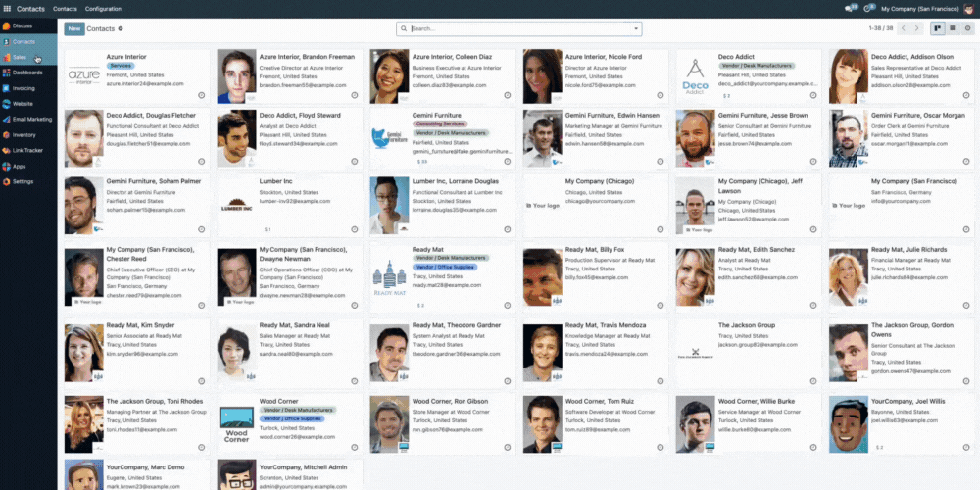Open the My Company (San Francisco) company switcher
This screenshot has width=980, height=490.
(x=919, y=9)
